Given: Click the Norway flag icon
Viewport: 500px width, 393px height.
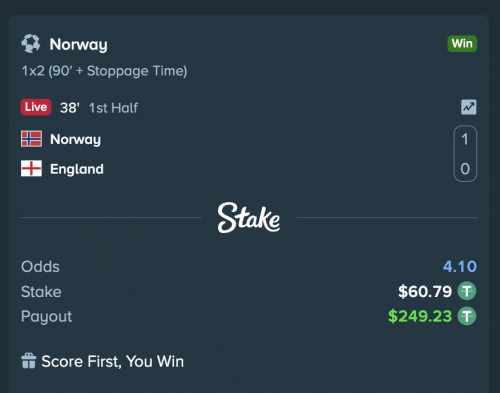Looking at the screenshot, I should [31, 139].
